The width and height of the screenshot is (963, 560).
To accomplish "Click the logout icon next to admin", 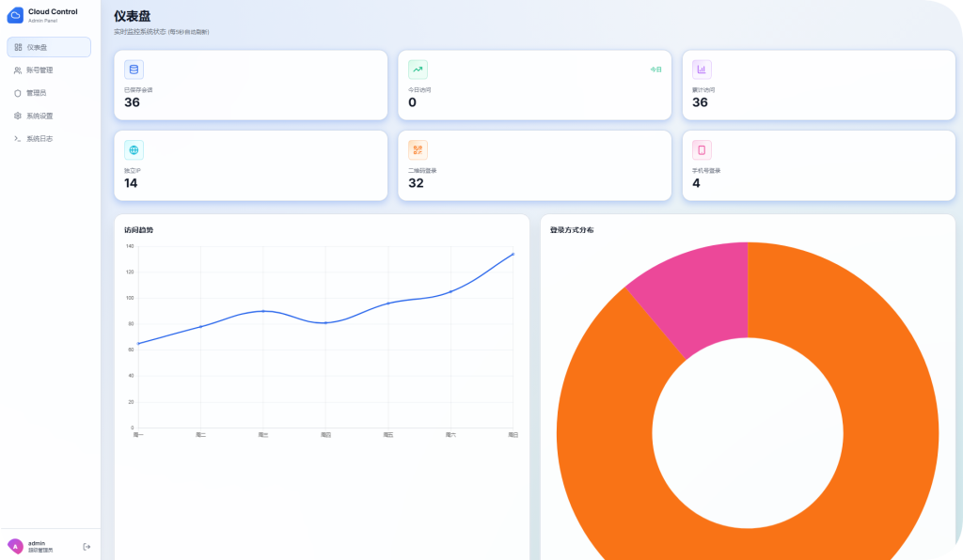I will [87, 547].
